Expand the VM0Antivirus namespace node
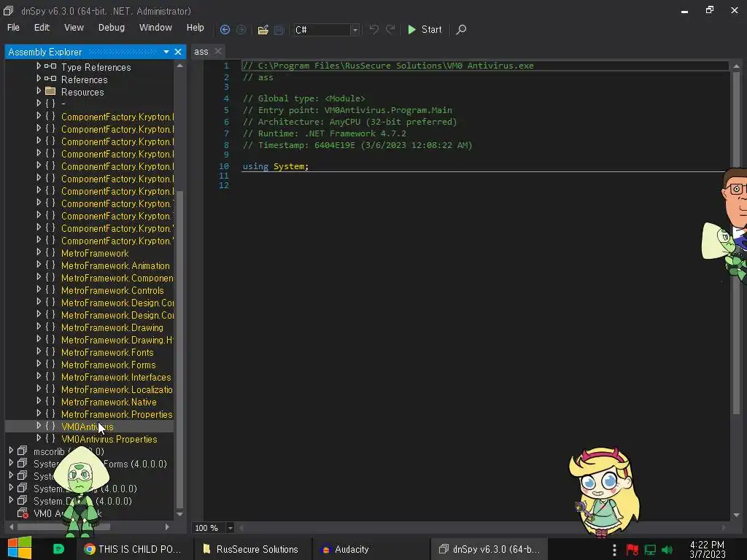The height and width of the screenshot is (560, 747). 39,426
